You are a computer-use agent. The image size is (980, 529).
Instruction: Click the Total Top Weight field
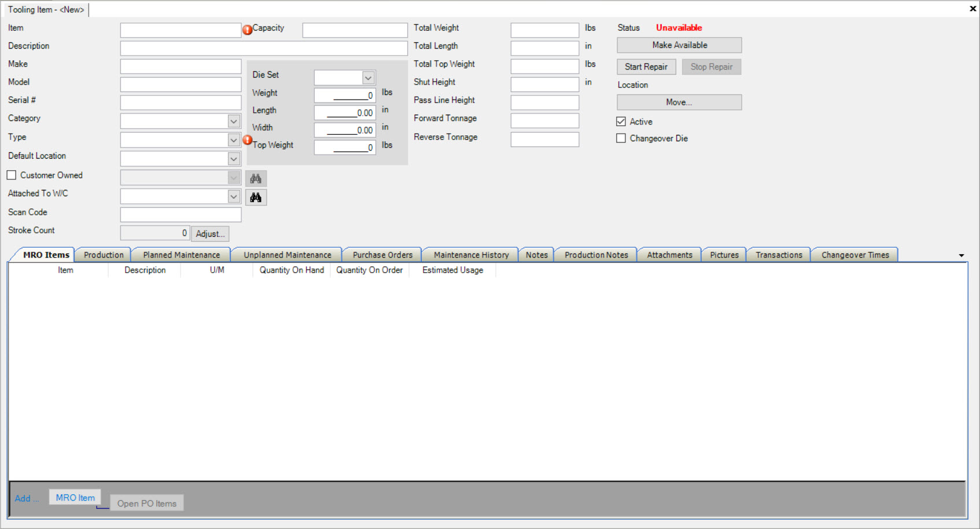click(544, 67)
